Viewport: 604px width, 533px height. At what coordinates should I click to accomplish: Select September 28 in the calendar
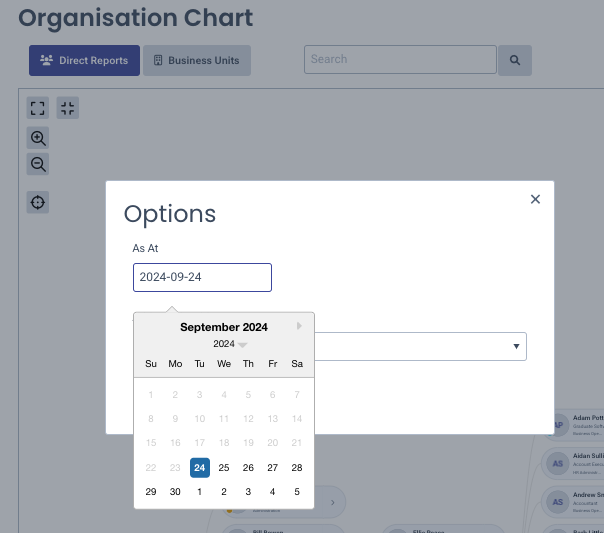coord(297,468)
